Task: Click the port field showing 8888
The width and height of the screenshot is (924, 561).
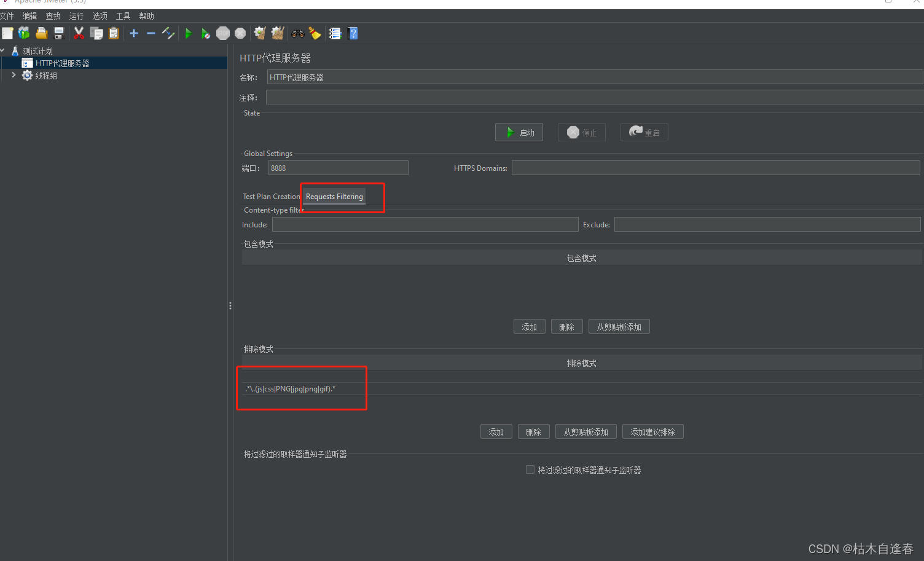Action: (x=339, y=168)
